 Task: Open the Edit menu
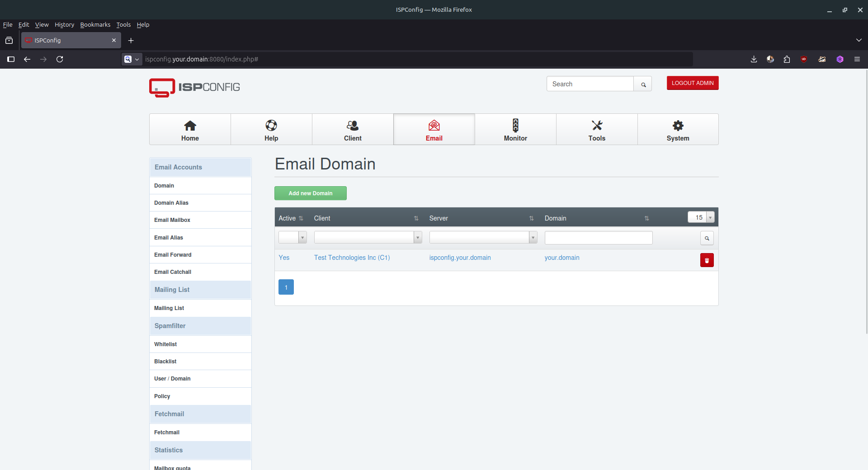(x=24, y=24)
